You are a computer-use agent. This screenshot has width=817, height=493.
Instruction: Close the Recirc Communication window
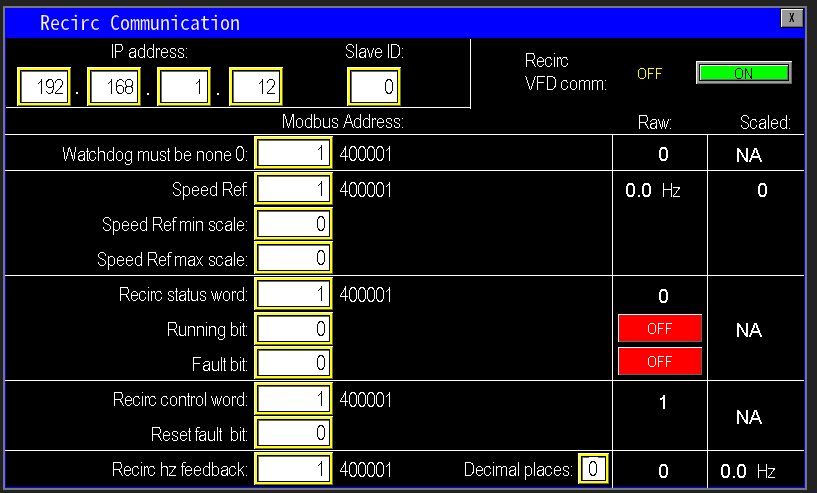click(x=791, y=19)
